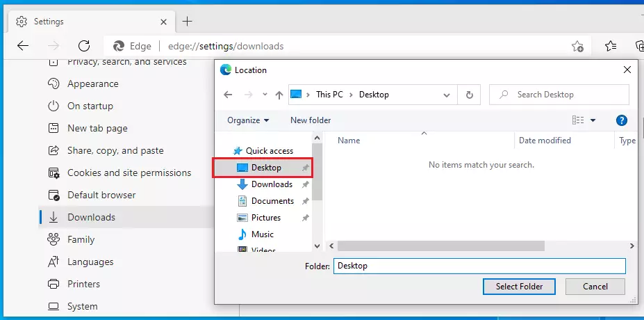Open recent locations dropdown in Location dialog
Image resolution: width=644 pixels, height=320 pixels.
[265, 95]
